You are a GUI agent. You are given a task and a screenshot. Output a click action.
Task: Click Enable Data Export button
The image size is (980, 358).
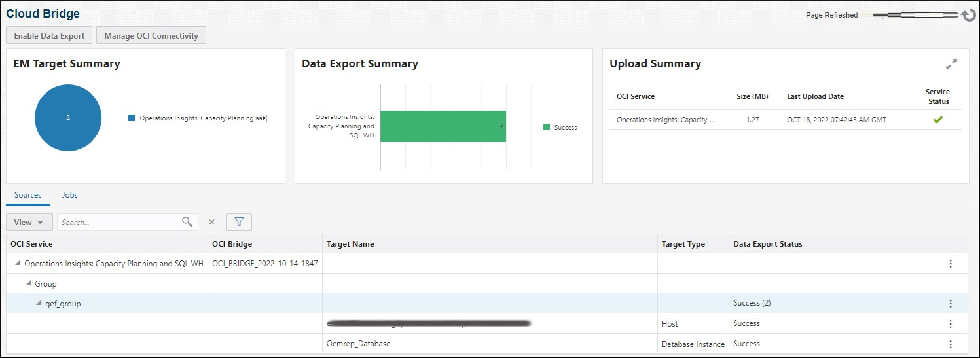(49, 35)
